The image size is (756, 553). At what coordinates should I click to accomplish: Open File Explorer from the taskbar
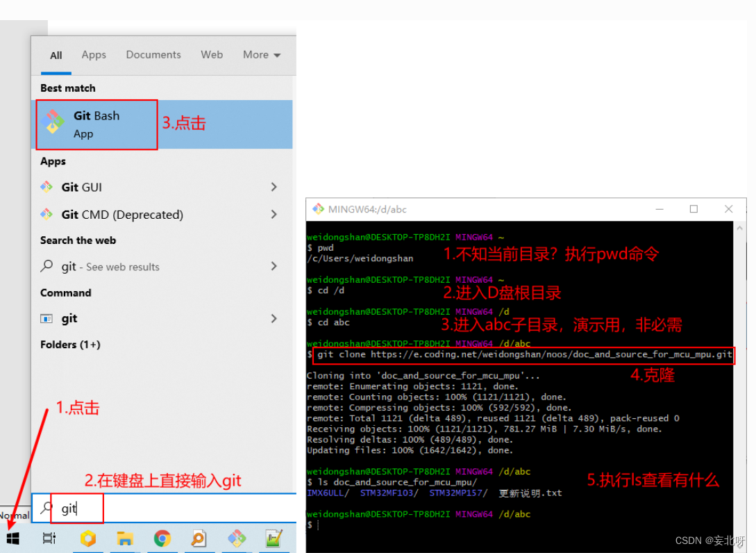pos(125,538)
